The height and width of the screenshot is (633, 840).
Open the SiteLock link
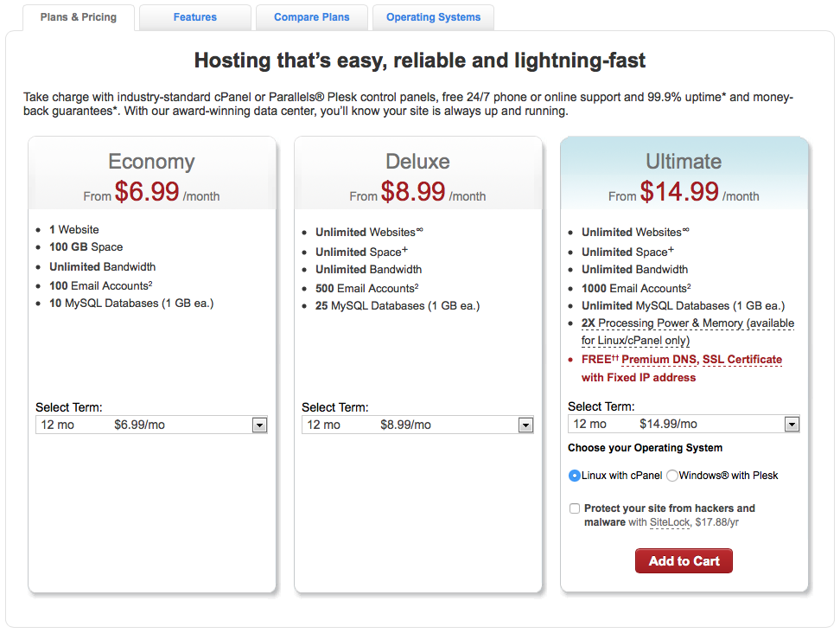(x=669, y=522)
